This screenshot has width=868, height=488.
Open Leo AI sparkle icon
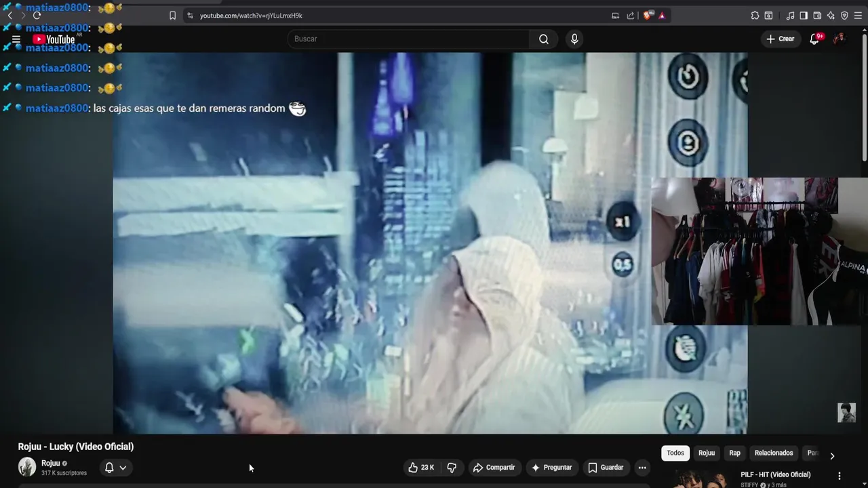[x=831, y=16]
